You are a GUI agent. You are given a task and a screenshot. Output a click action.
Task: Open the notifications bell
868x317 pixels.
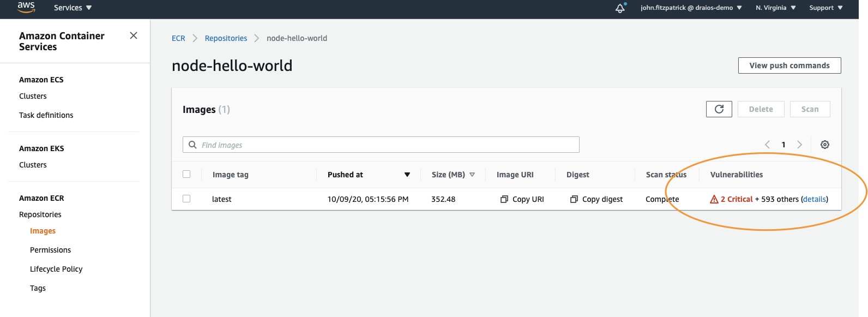tap(620, 8)
